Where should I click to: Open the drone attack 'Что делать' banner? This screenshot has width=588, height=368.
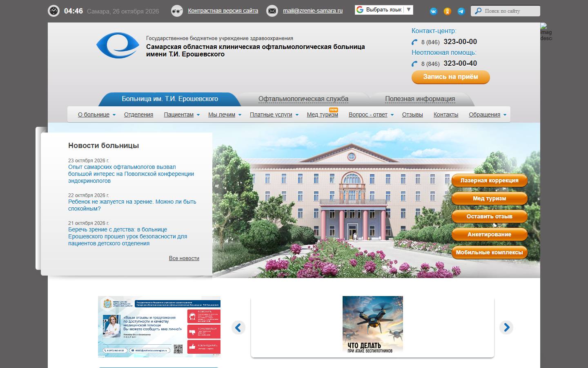click(373, 325)
